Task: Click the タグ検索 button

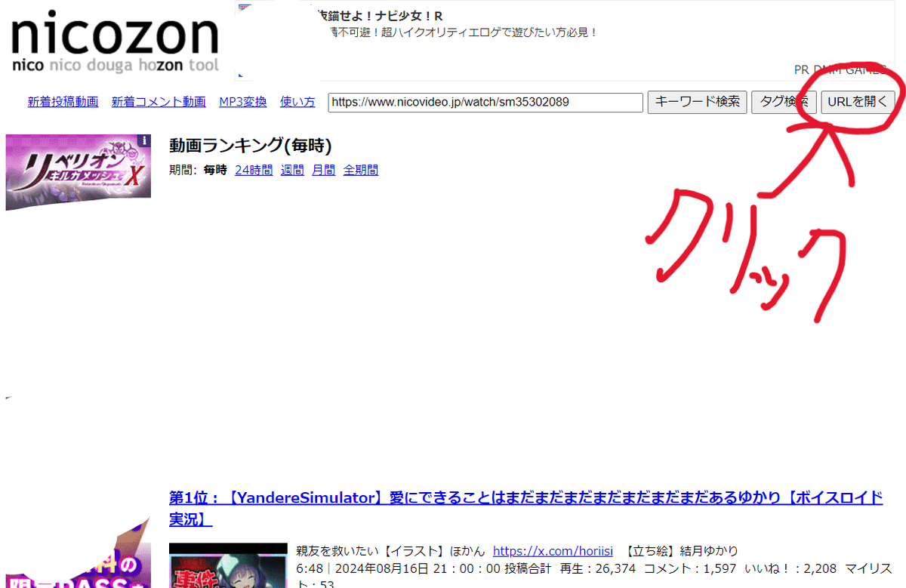Action: [x=784, y=102]
